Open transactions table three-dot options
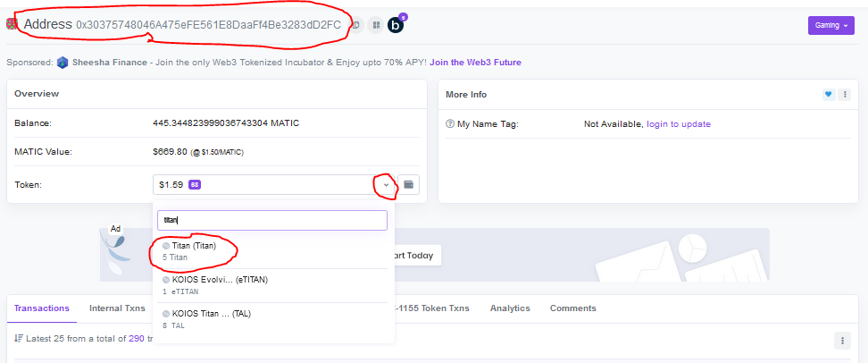This screenshot has height=363, width=868. (842, 341)
